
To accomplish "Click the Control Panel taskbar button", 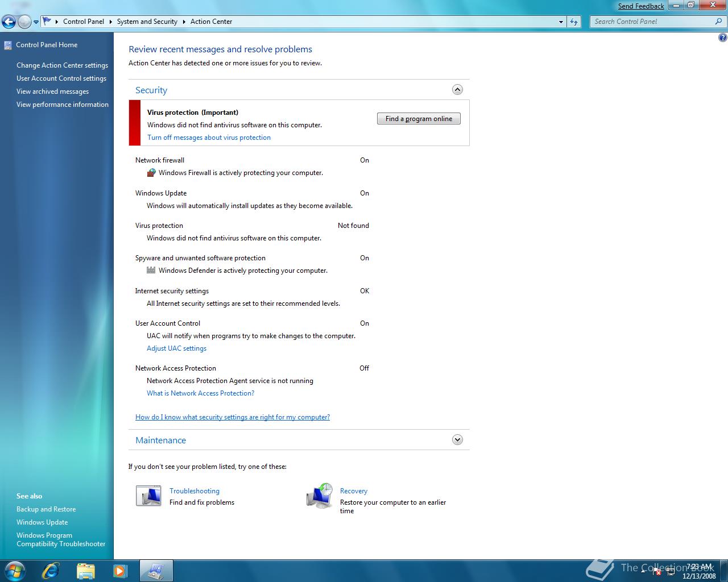I will (x=156, y=571).
